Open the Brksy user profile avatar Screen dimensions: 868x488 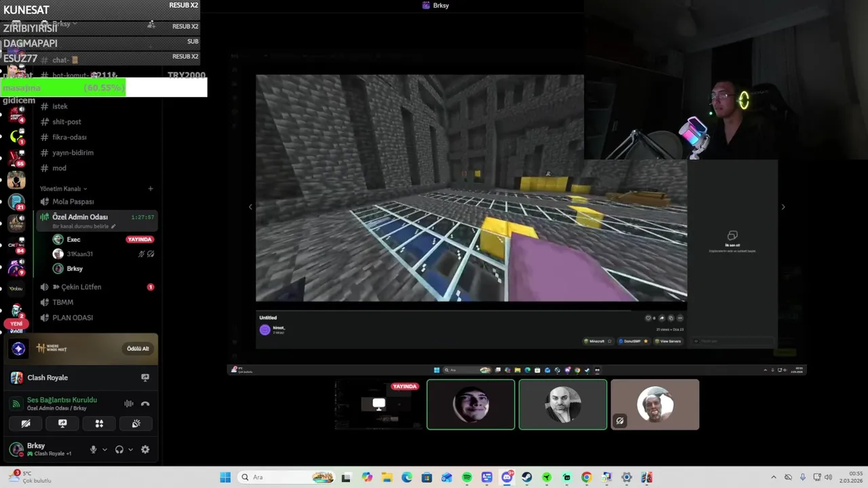16,449
